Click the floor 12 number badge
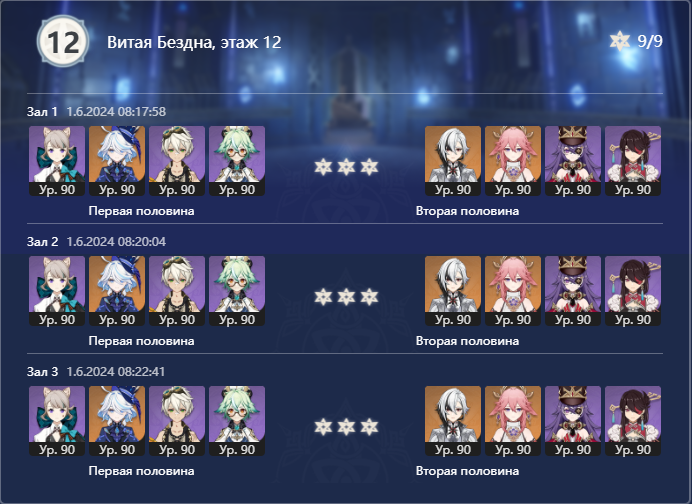Screen dimensions: 692x504 pyautogui.click(x=63, y=41)
